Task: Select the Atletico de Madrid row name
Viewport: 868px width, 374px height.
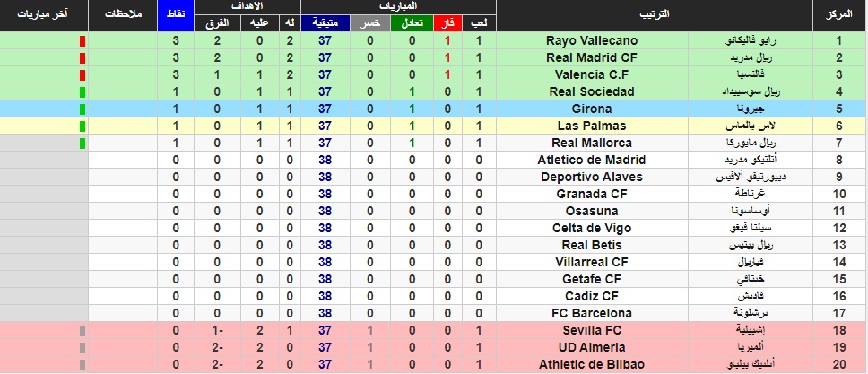Action: coord(591,161)
